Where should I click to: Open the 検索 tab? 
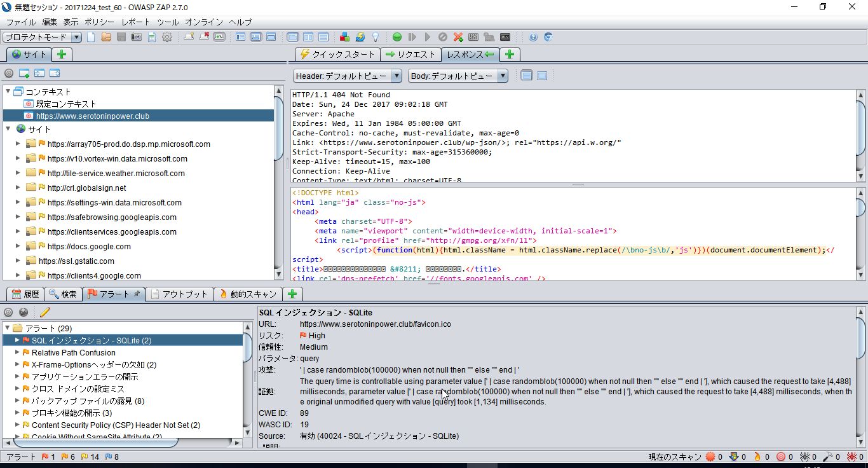click(x=63, y=294)
